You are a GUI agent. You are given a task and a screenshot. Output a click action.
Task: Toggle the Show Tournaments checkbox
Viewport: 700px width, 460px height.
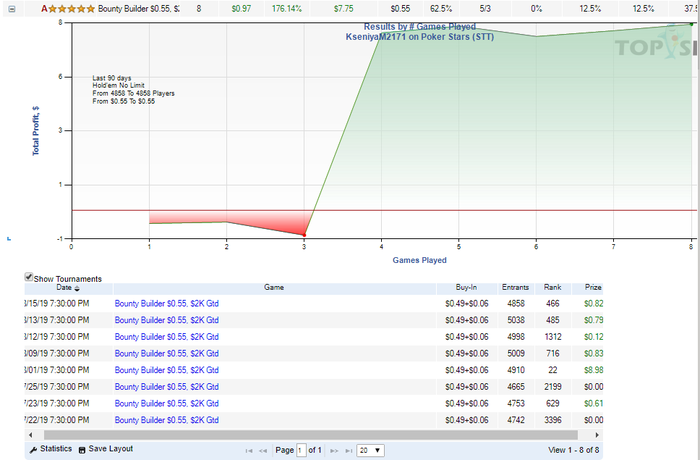coord(29,277)
